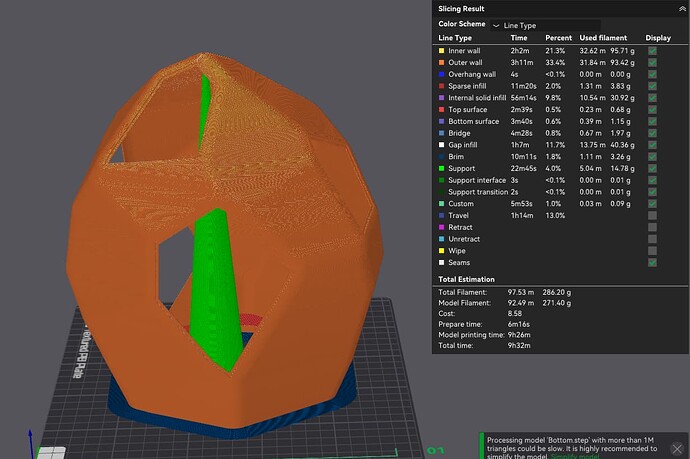Click the magenta Retract color swatch
The image size is (690, 459).
[x=441, y=227]
